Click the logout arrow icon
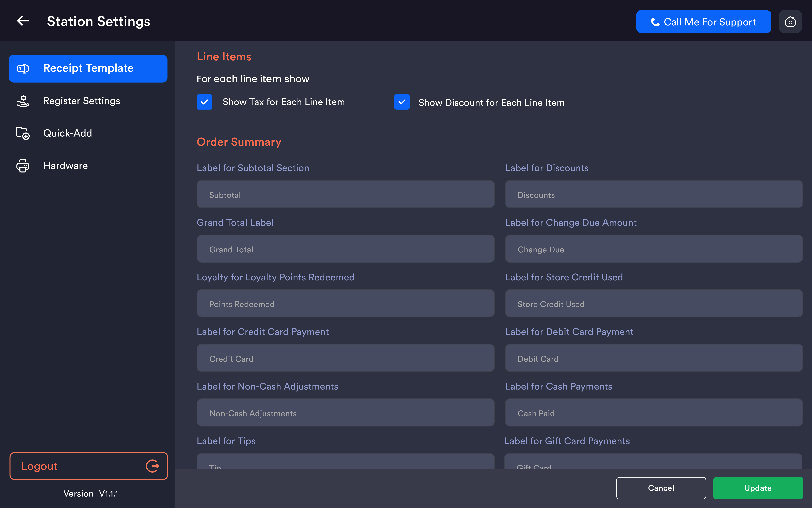 click(153, 466)
